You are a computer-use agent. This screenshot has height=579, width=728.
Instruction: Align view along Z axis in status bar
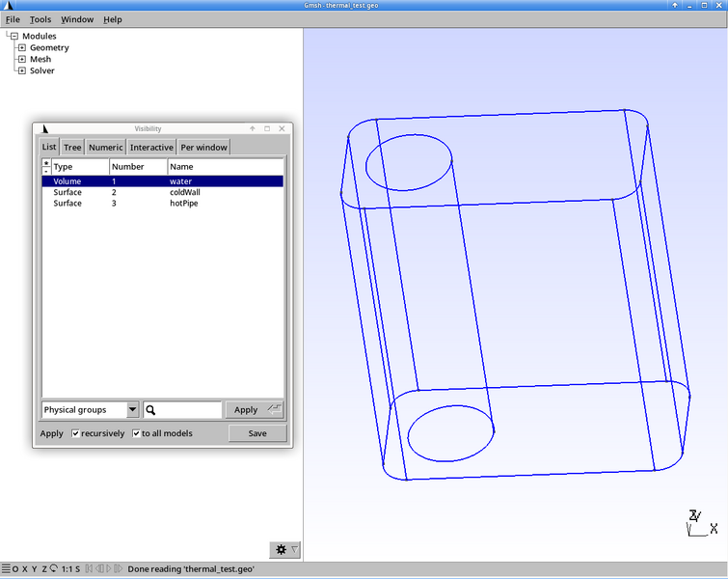[44, 568]
